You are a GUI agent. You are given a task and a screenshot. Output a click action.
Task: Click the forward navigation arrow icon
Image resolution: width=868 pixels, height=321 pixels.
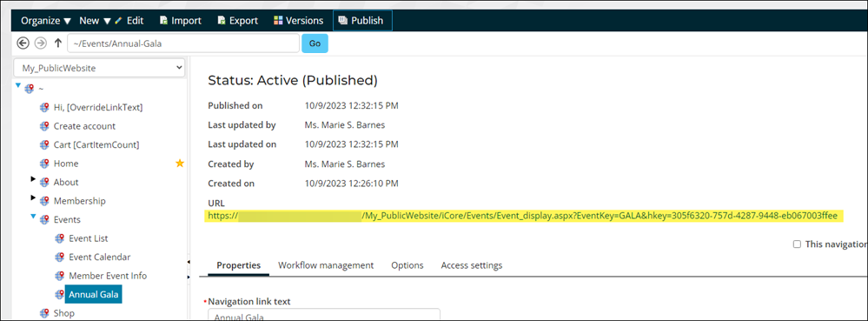click(41, 43)
